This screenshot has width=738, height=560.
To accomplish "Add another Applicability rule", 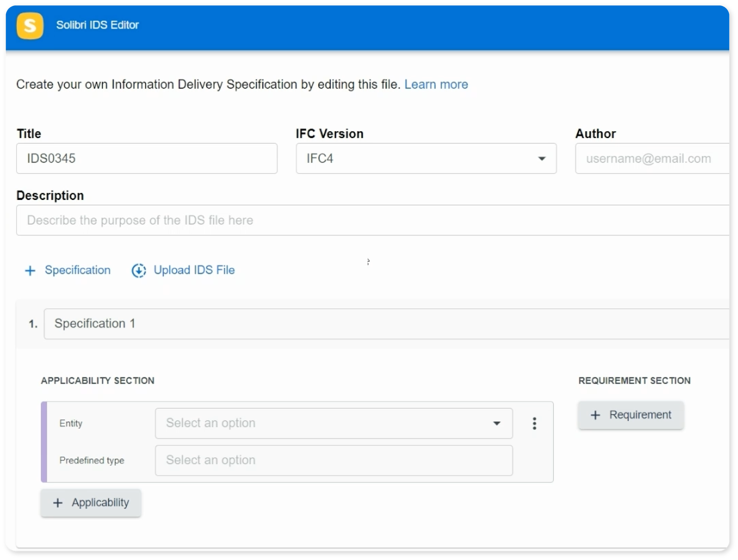I will (91, 503).
